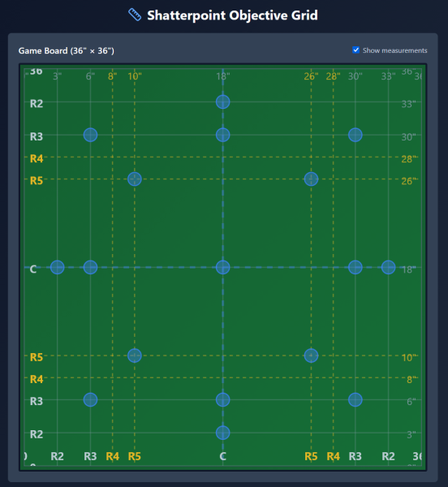448x487 pixels.
Task: Click the 18" label on the right axis
Action: tap(409, 269)
